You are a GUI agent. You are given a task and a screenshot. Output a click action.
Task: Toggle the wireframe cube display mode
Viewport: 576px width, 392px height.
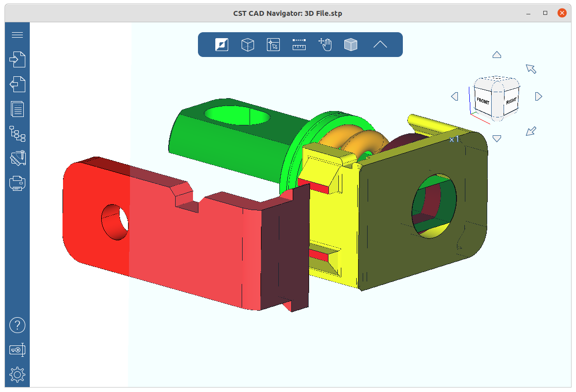[248, 45]
